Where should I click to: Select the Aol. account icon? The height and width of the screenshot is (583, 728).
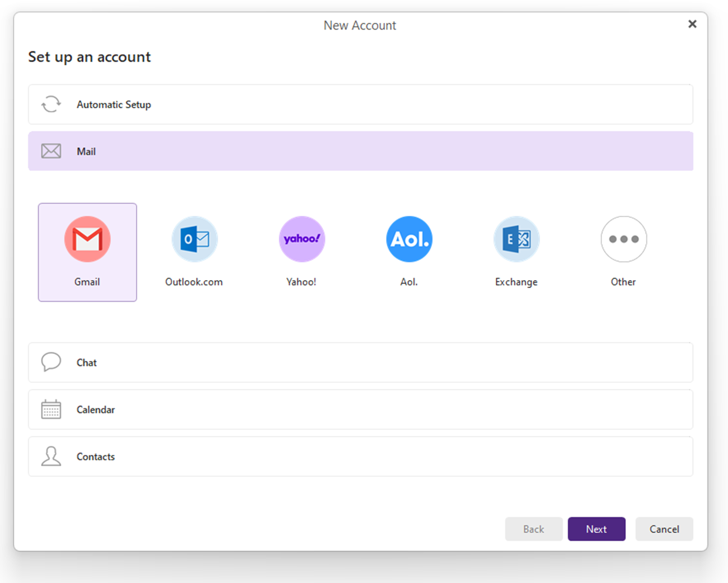pos(409,239)
